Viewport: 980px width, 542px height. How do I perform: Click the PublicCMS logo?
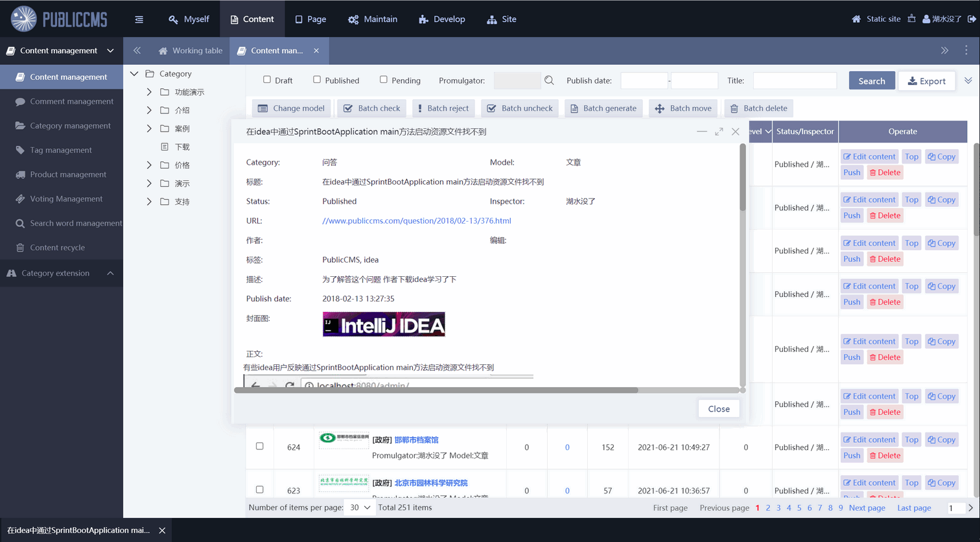[59, 19]
